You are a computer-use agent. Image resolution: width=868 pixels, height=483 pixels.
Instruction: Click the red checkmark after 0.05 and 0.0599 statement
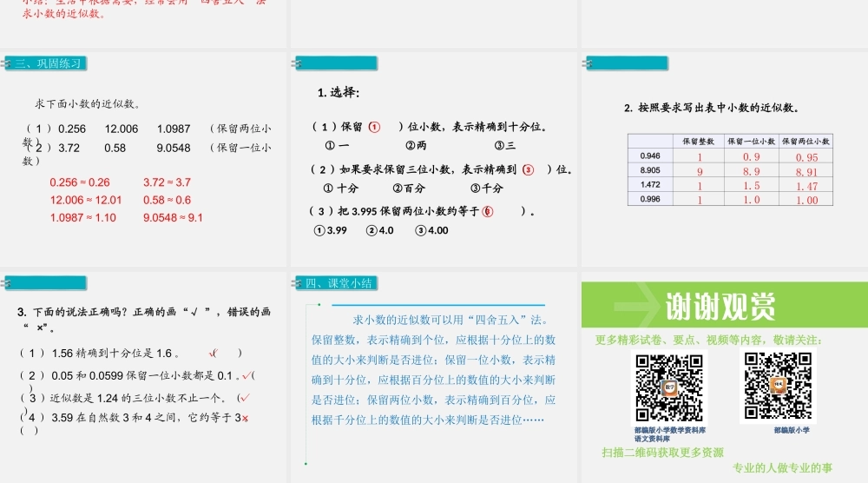247,375
